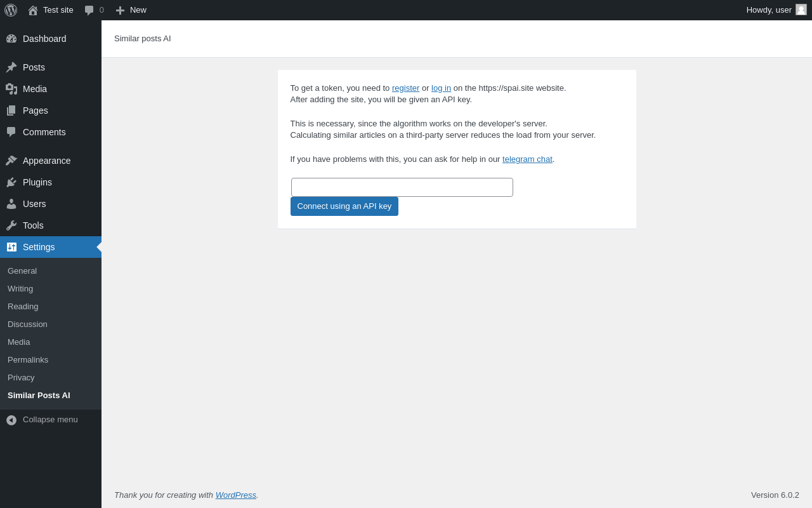Open the Users menu
812x508 pixels.
(x=51, y=204)
